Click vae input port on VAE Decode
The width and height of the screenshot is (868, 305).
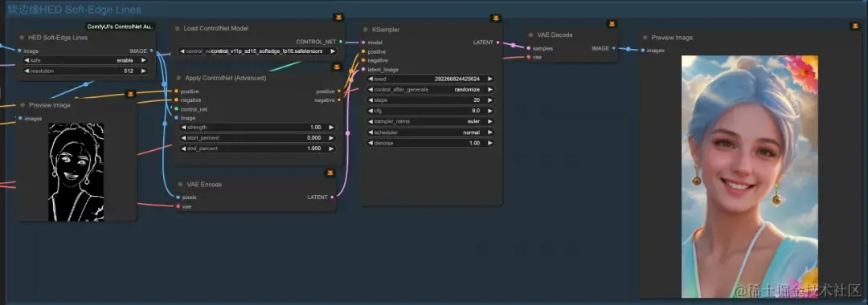tap(528, 57)
